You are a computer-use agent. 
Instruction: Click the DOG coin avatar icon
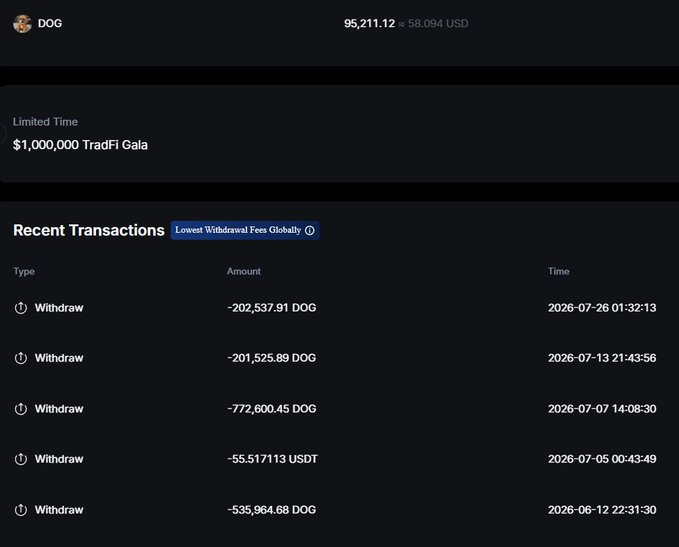point(22,23)
